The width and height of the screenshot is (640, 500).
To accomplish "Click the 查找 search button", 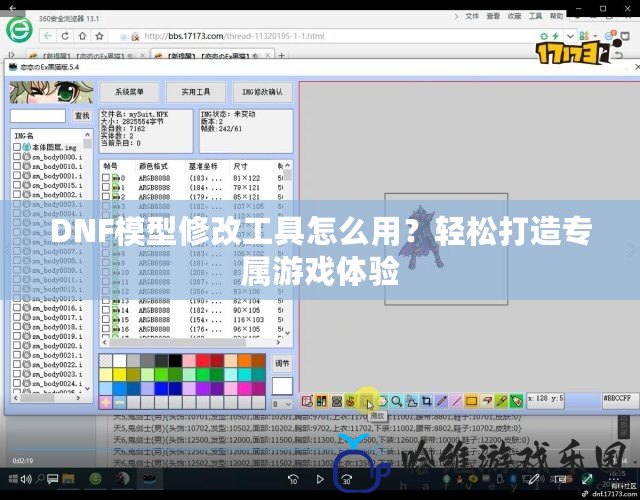I will click(82, 116).
